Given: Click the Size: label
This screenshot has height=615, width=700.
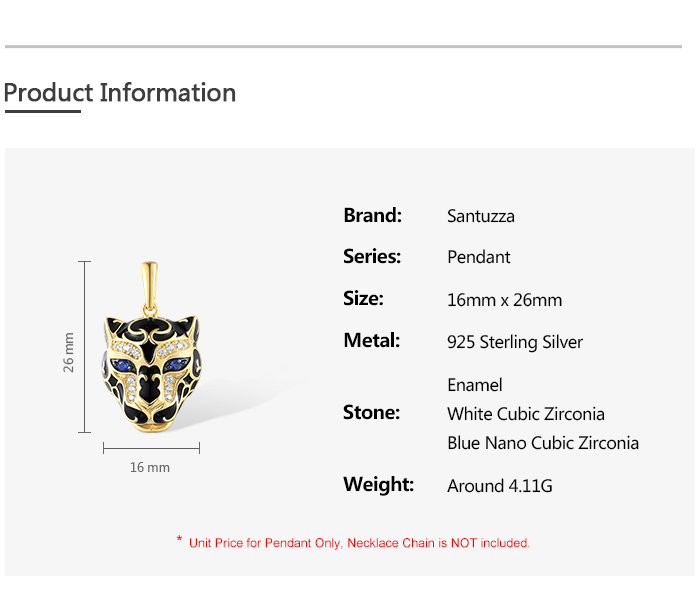Looking at the screenshot, I should pyautogui.click(x=363, y=298).
